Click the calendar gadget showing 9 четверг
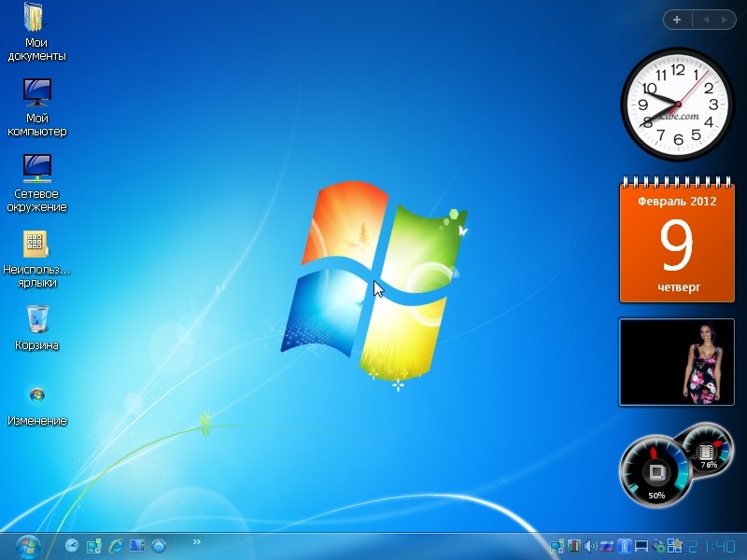 (677, 241)
